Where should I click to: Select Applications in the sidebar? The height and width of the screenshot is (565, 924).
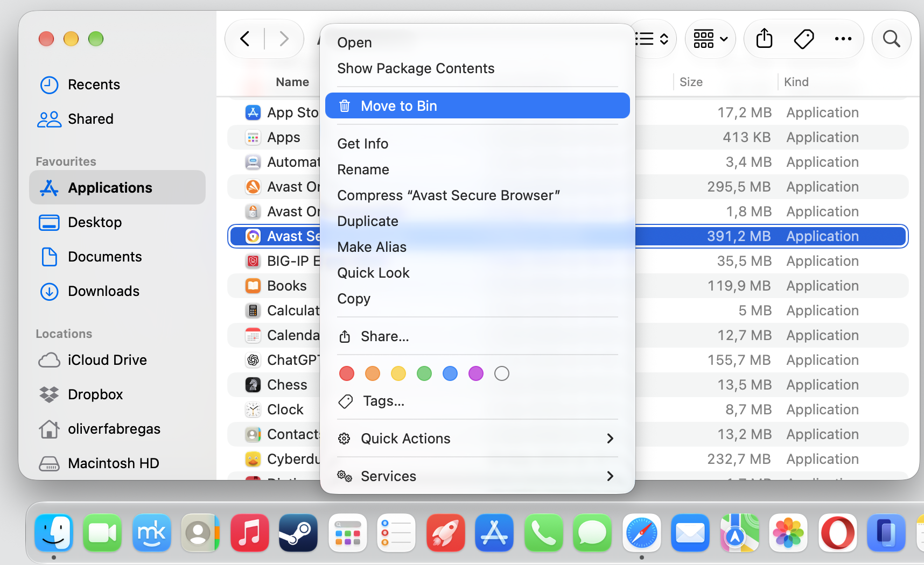click(117, 187)
